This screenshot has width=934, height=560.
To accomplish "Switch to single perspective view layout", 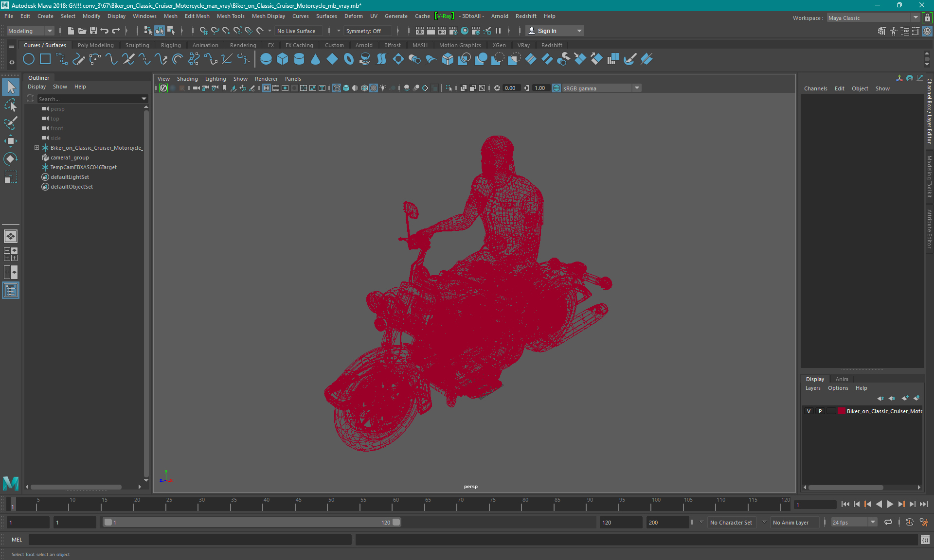I will (x=11, y=236).
